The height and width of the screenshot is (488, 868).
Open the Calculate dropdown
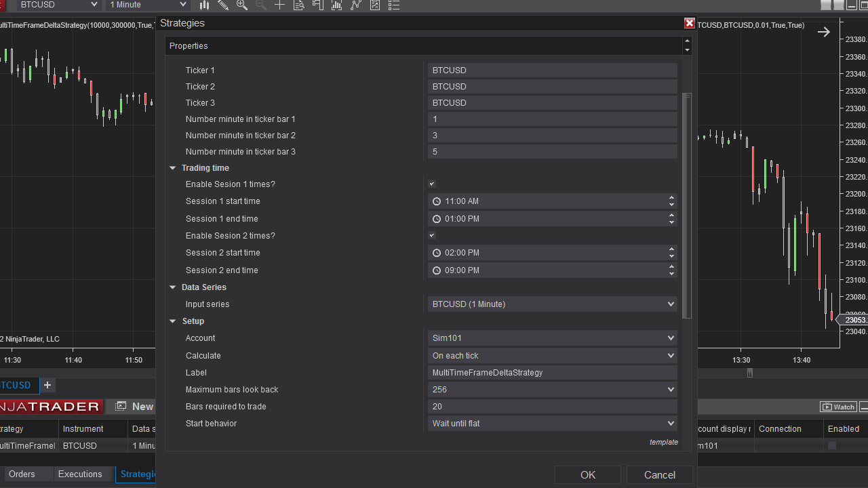point(553,356)
